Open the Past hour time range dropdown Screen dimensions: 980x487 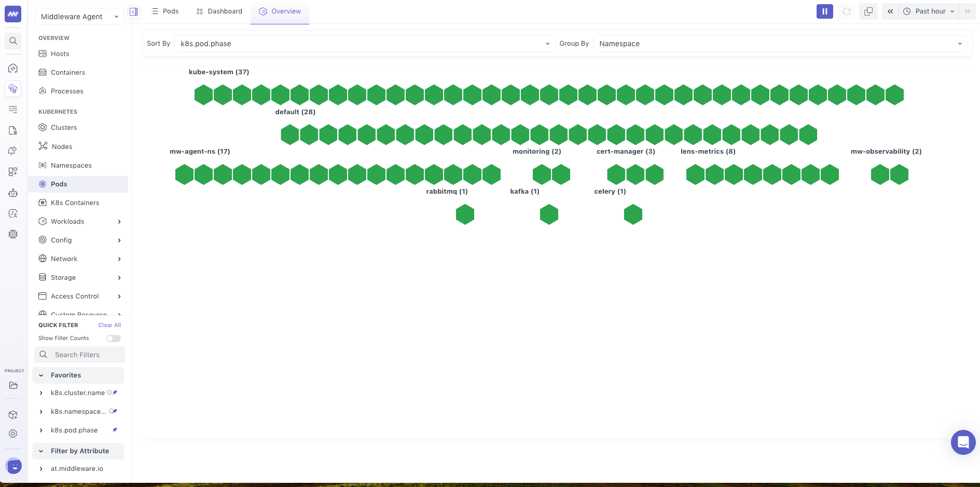(929, 11)
